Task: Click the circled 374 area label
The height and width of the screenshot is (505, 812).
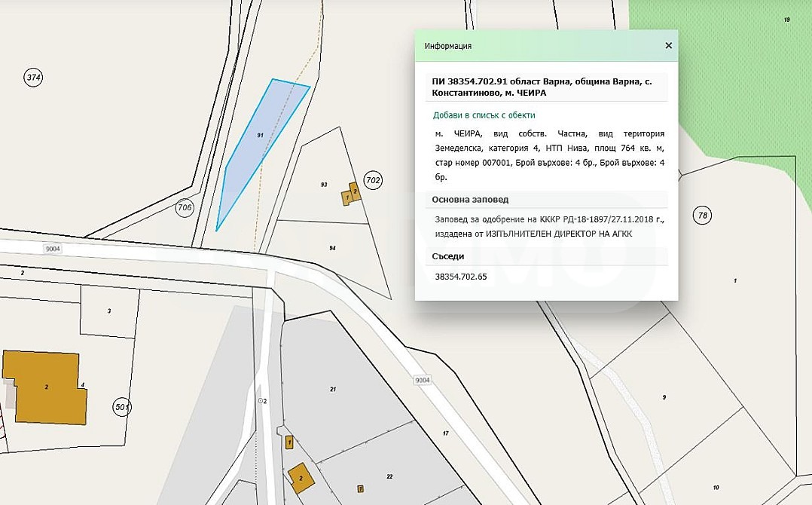Action: pyautogui.click(x=33, y=77)
